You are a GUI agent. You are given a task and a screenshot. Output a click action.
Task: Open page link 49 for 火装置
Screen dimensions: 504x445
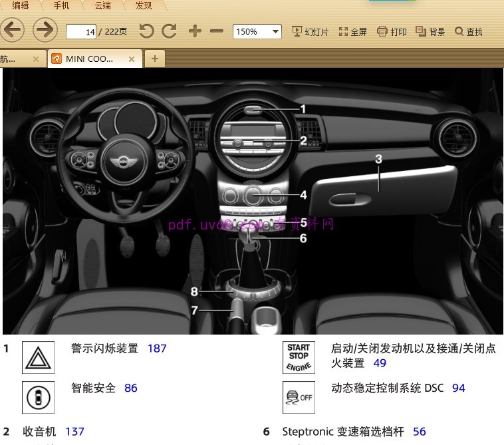tap(380, 363)
